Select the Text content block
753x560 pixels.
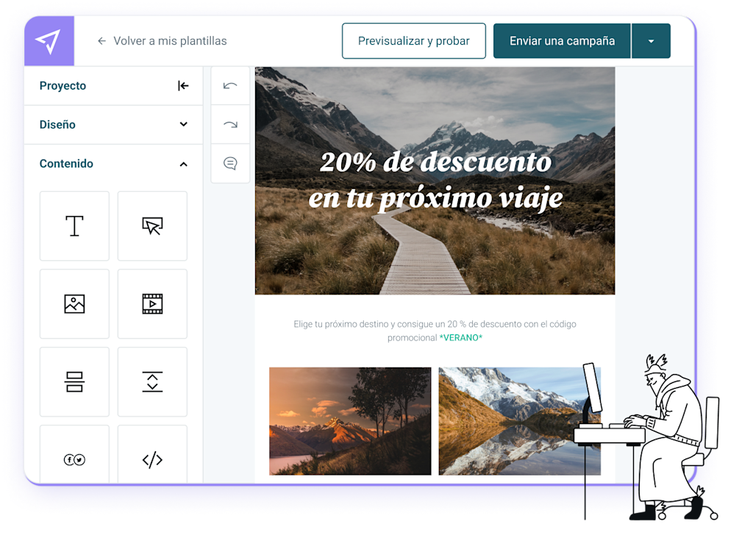(74, 226)
